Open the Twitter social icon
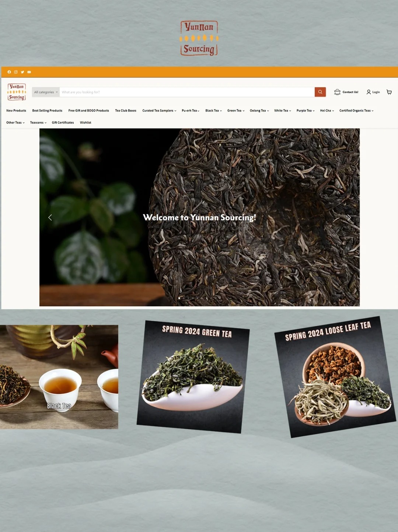Image resolution: width=398 pixels, height=532 pixels. click(22, 72)
